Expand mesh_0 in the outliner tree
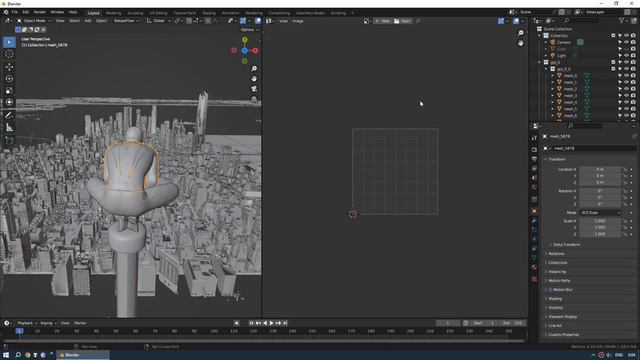This screenshot has width=640, height=360. (553, 76)
